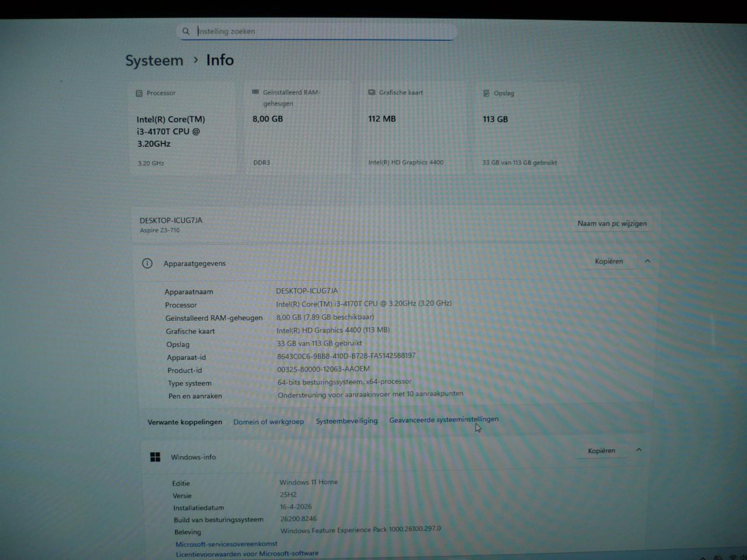The width and height of the screenshot is (747, 560).
Task: Collapse the Apparaatgegevens section
Action: tap(647, 262)
